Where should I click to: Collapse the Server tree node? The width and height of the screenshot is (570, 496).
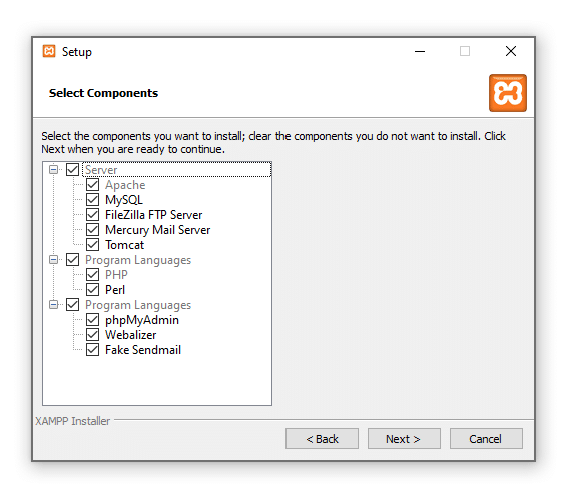(53, 169)
